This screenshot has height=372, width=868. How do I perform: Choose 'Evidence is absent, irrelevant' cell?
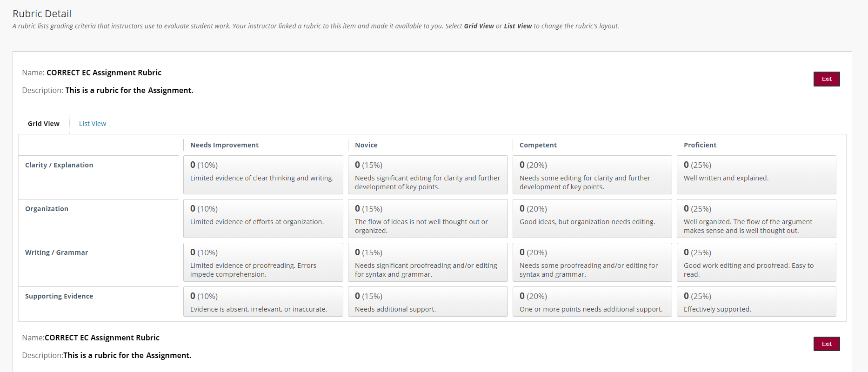[x=263, y=302]
